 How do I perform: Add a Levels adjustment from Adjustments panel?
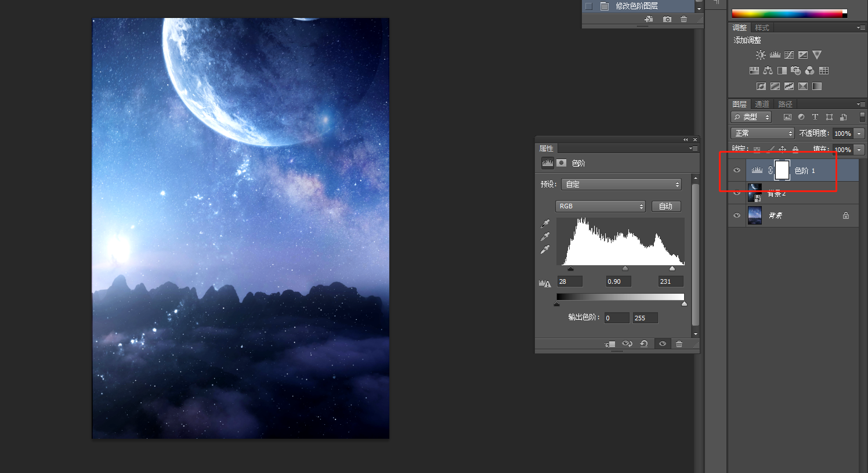(775, 55)
